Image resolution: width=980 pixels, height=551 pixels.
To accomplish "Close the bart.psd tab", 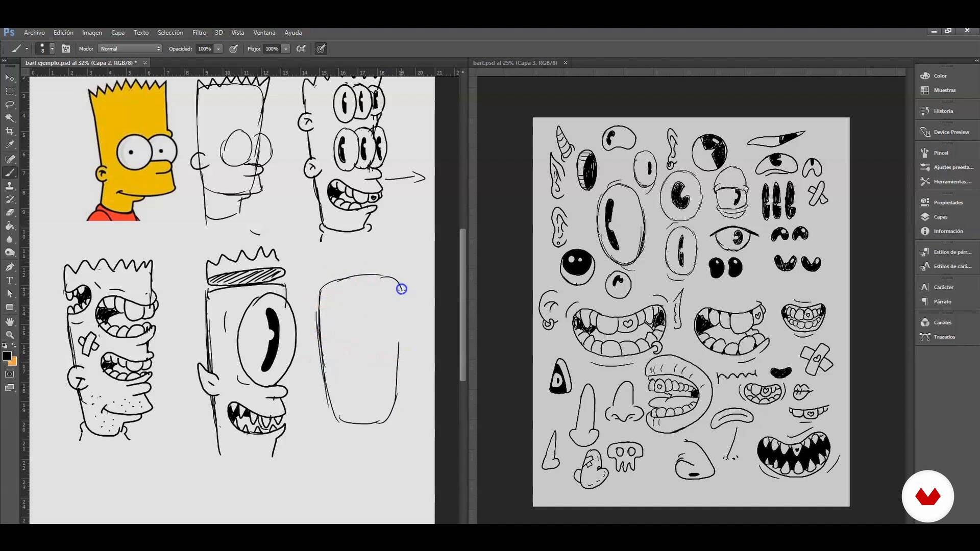I will coord(566,63).
